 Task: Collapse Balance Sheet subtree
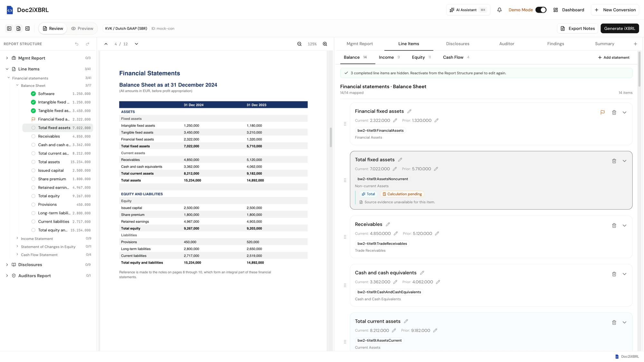pos(17,86)
